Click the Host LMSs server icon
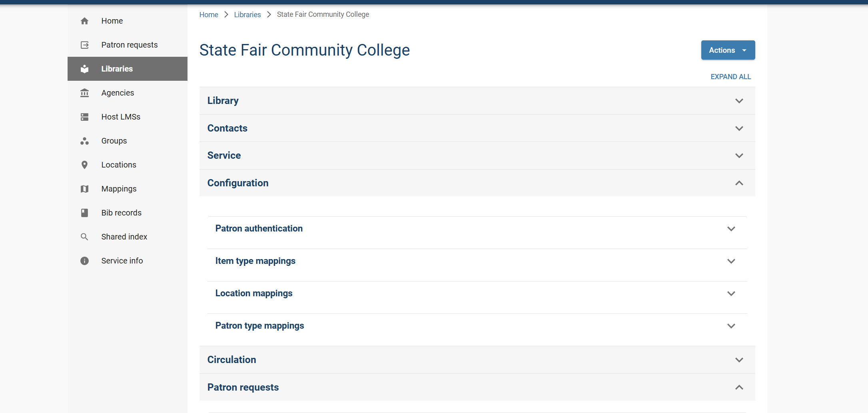 coord(84,117)
